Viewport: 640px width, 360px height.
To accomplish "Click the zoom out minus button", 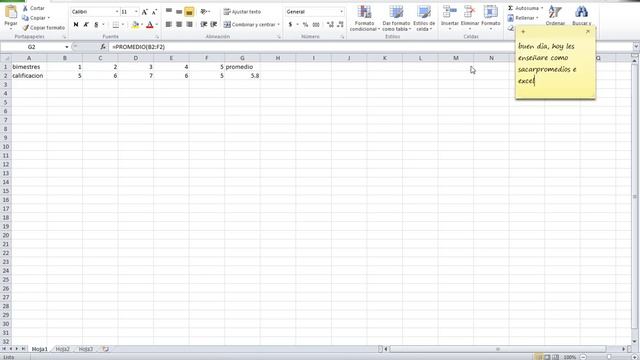I will pyautogui.click(x=584, y=357).
